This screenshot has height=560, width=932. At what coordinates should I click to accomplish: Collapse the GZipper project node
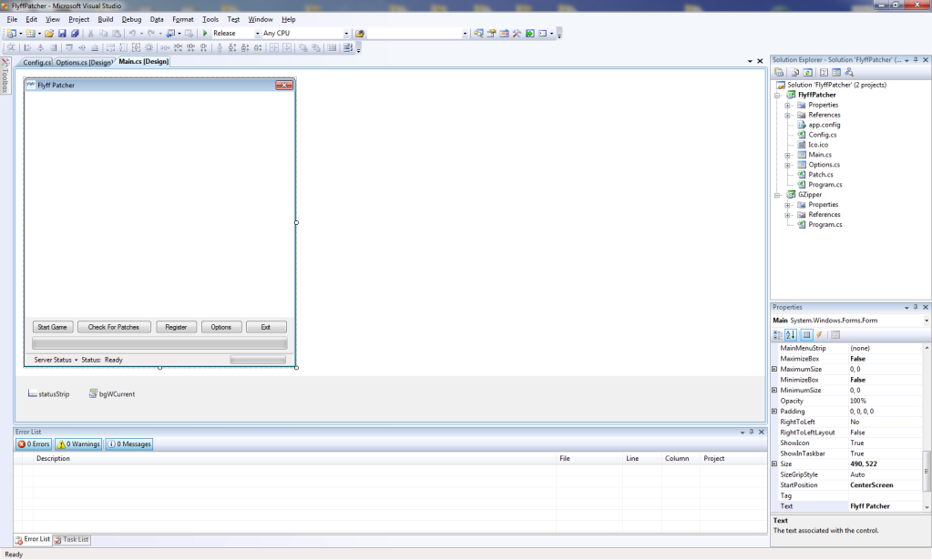(x=777, y=195)
